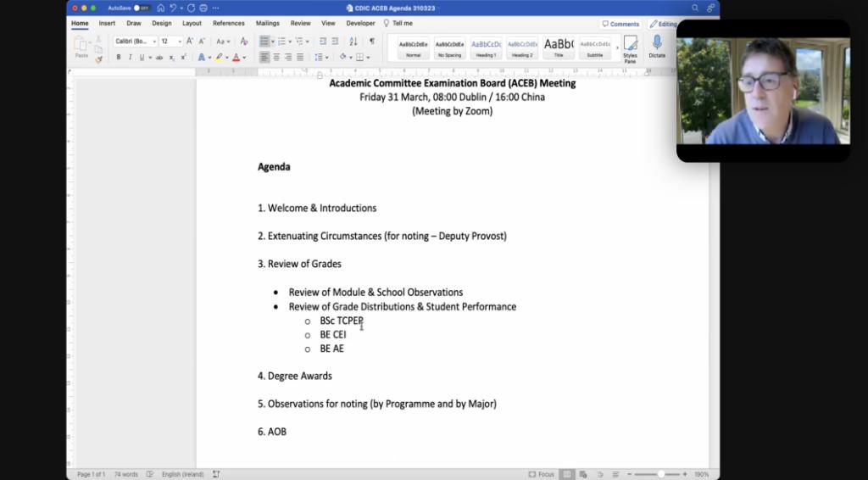Click the superscript icon
868x480 pixels.
[x=183, y=57]
